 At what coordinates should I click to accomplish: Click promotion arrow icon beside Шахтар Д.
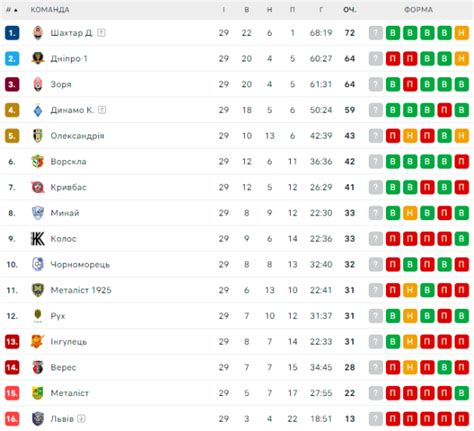click(101, 33)
